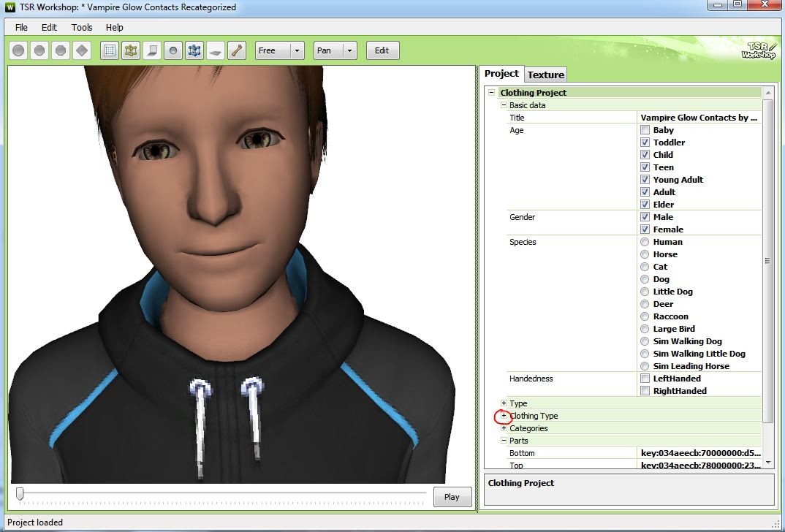This screenshot has height=532, width=785.
Task: Select the Little Dog radio button
Action: tap(645, 292)
